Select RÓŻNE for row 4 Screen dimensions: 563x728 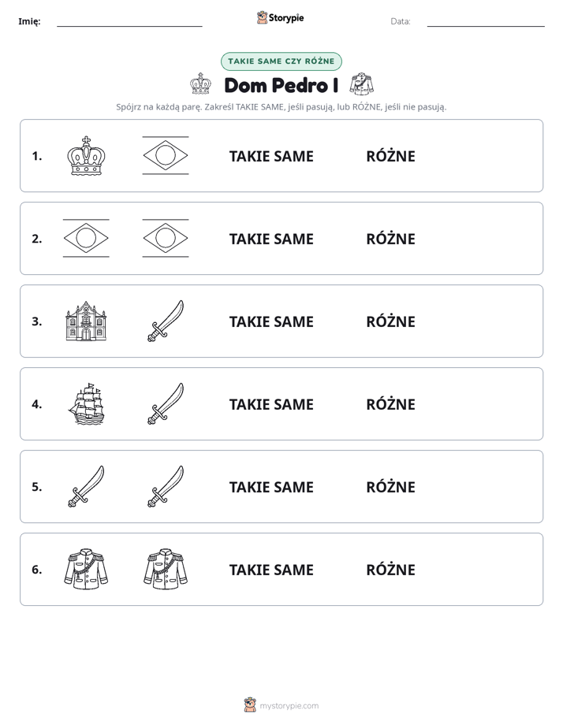tap(390, 404)
